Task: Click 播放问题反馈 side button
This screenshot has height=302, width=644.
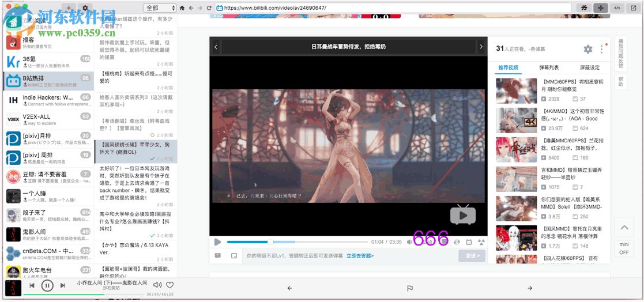Action: [620, 54]
